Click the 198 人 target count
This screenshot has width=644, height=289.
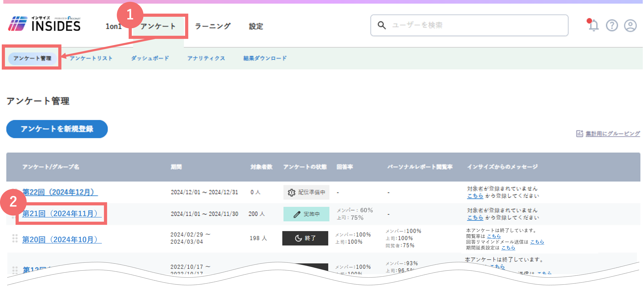pos(258,238)
